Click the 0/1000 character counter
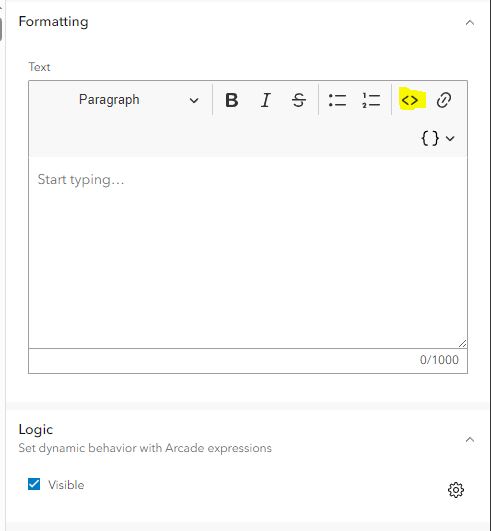 click(x=439, y=360)
